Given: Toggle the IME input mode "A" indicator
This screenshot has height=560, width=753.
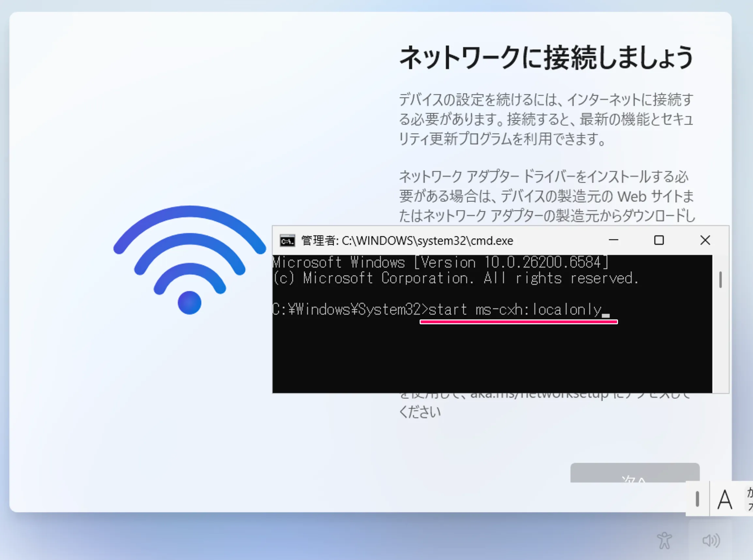Looking at the screenshot, I should [x=725, y=500].
